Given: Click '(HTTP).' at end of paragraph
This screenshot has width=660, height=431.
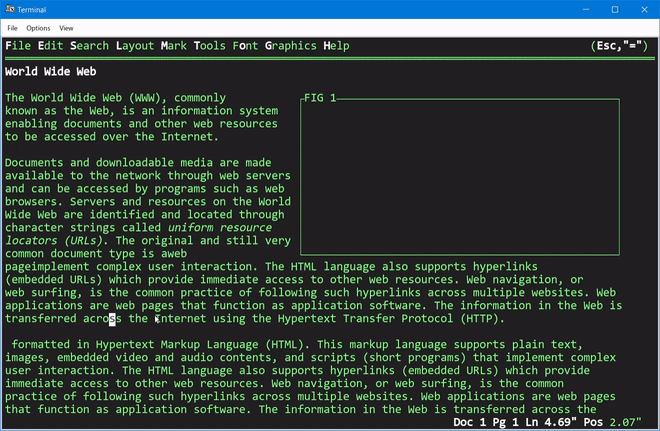Looking at the screenshot, I should click(x=482, y=318).
